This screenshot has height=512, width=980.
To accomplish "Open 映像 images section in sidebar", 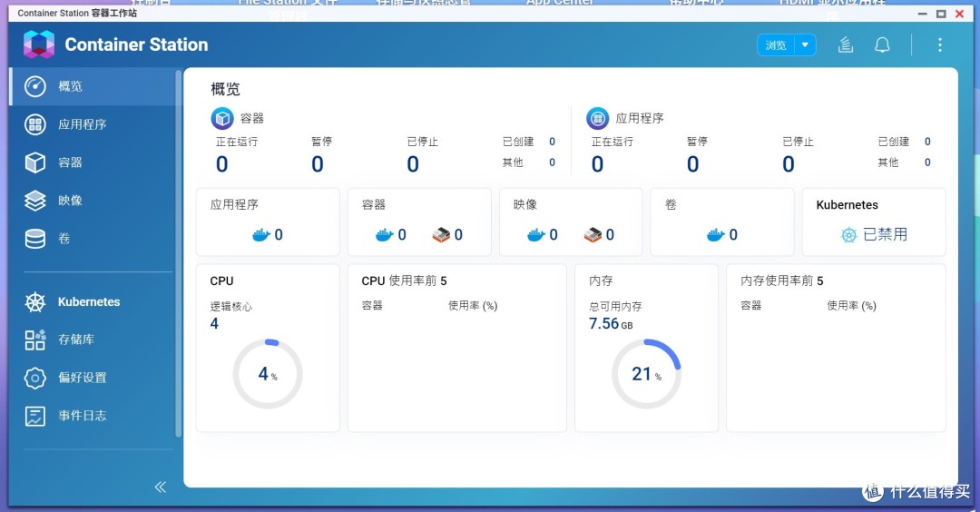I will click(x=92, y=201).
